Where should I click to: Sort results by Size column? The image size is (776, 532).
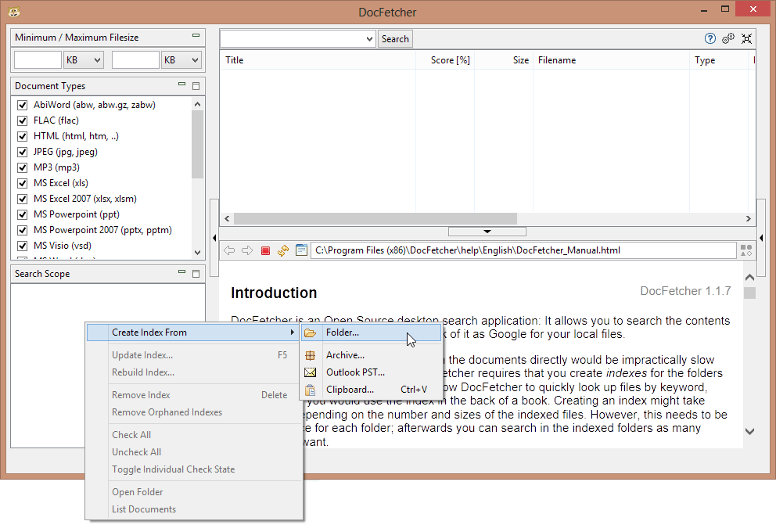504,60
